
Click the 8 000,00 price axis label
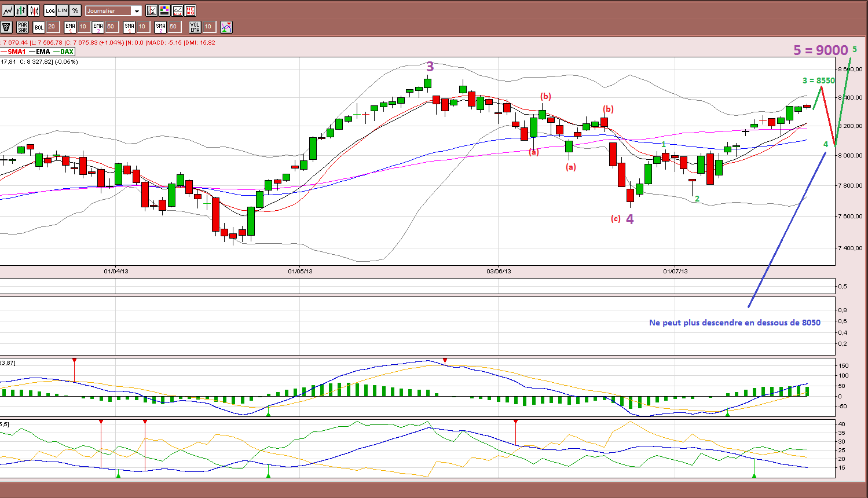[x=851, y=155]
